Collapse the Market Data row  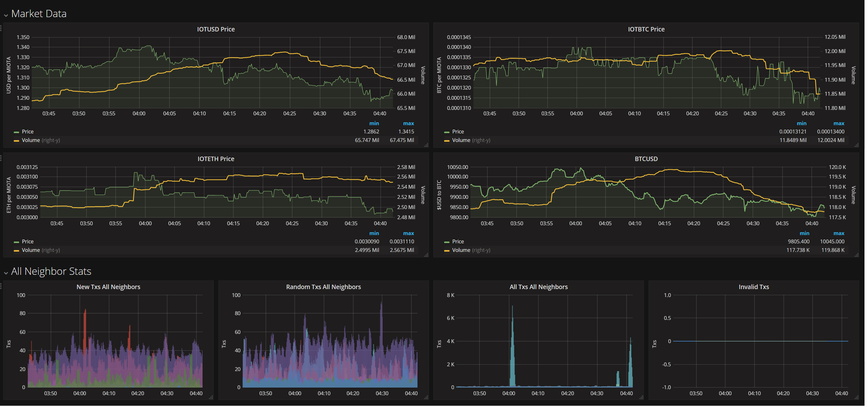[x=38, y=14]
